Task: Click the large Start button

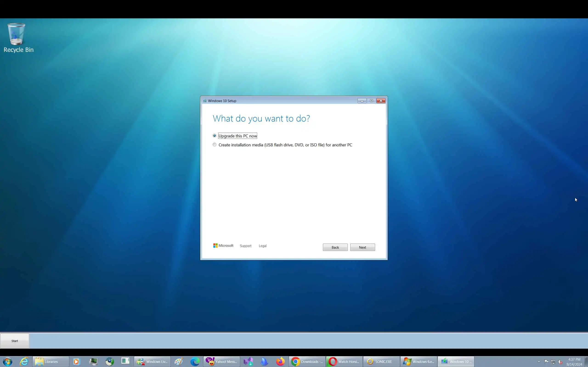Action: (14, 341)
